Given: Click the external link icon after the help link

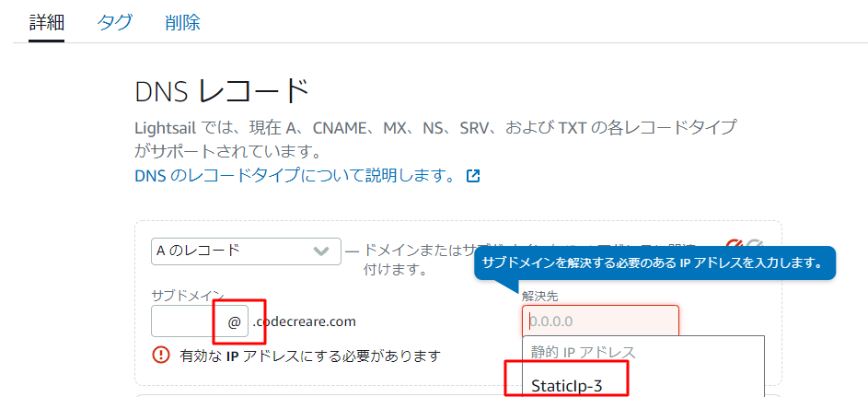Looking at the screenshot, I should [x=474, y=175].
